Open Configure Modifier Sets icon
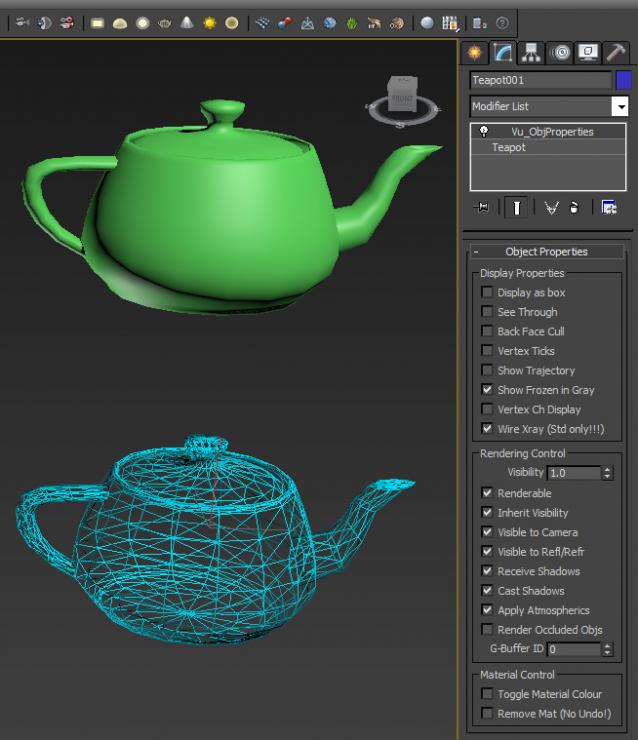Viewport: 638px width, 740px height. (609, 207)
